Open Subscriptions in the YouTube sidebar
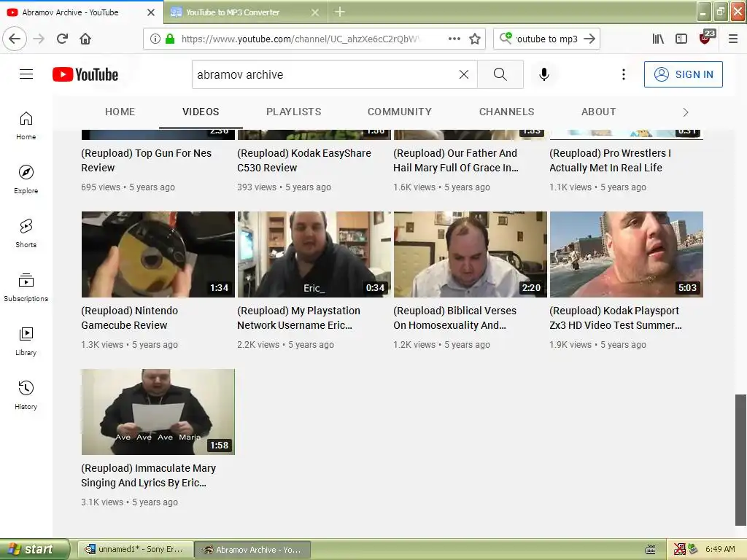This screenshot has width=747, height=560. (26, 287)
